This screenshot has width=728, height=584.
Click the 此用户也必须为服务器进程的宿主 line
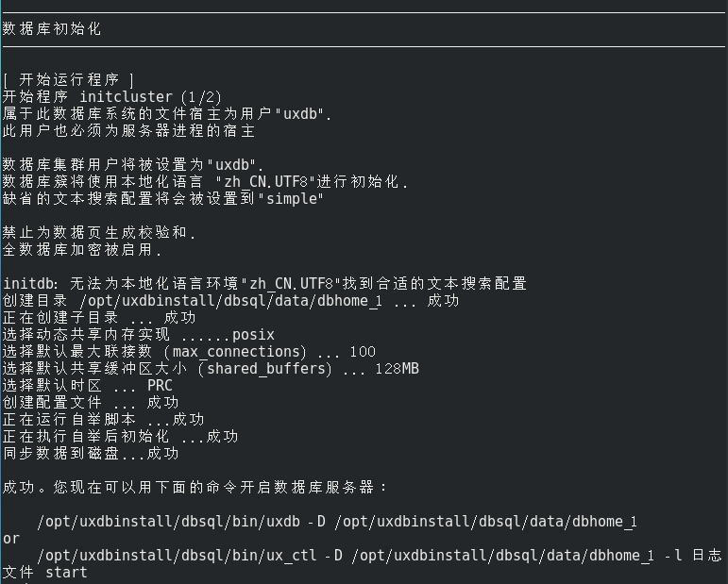pyautogui.click(x=128, y=130)
